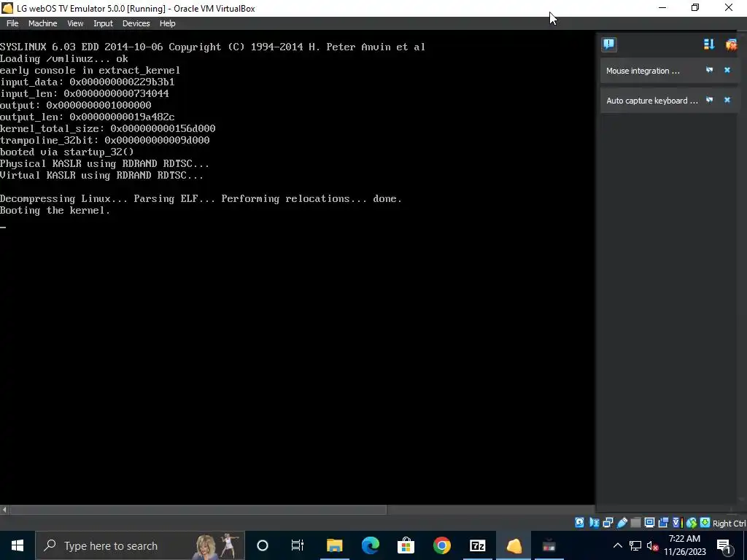Click the network tray icon
This screenshot has width=747, height=560.
click(635, 545)
